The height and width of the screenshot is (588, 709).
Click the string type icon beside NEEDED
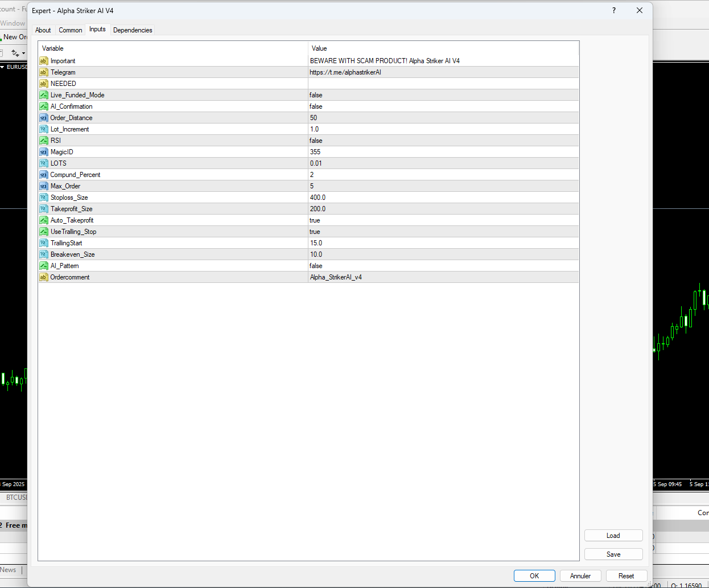pos(43,84)
